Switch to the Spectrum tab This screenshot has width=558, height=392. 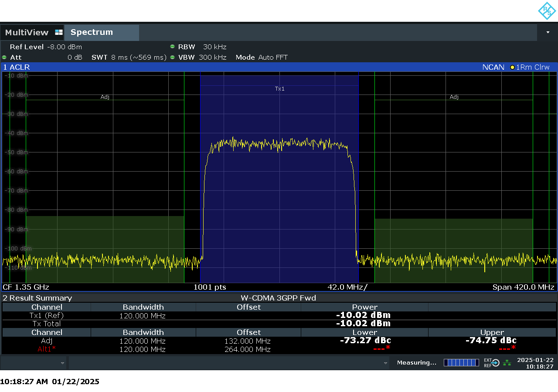[x=102, y=33]
